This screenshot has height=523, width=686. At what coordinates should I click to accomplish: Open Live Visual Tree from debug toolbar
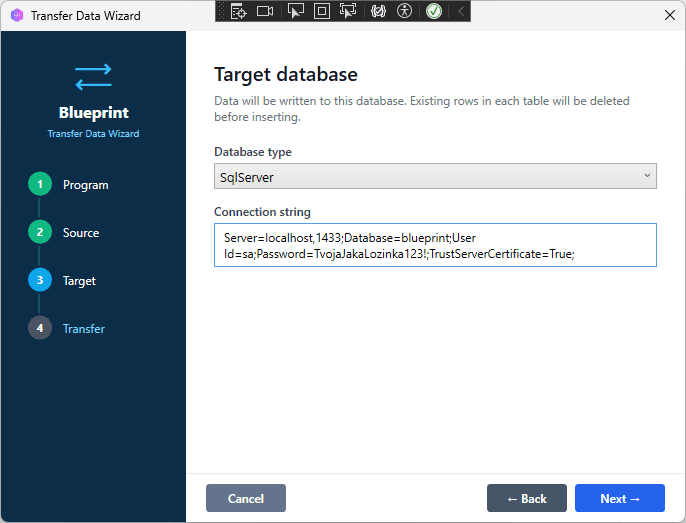tap(238, 11)
